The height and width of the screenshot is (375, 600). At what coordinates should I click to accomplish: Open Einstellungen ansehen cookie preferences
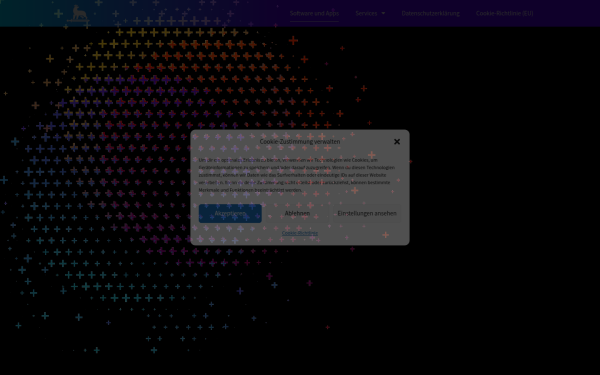click(x=367, y=214)
